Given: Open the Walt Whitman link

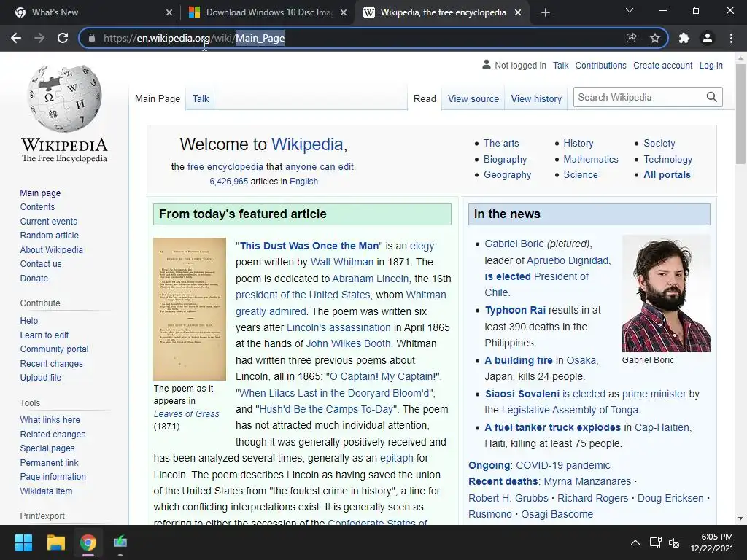Looking at the screenshot, I should pos(342,262).
